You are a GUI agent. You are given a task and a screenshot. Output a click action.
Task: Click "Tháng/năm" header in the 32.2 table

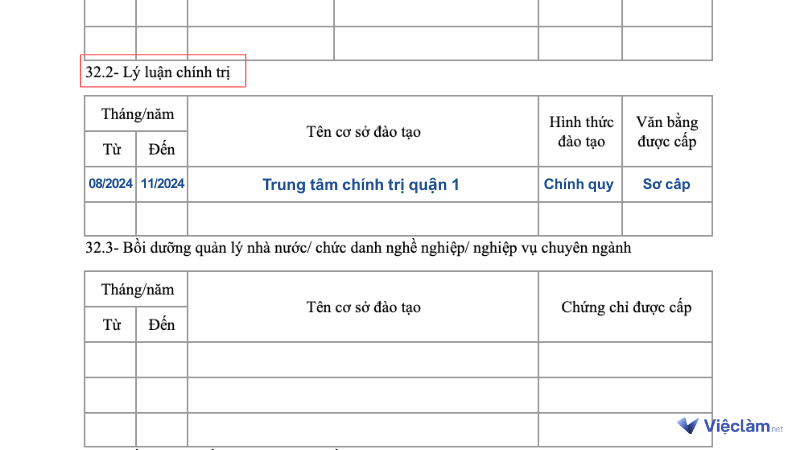click(136, 115)
